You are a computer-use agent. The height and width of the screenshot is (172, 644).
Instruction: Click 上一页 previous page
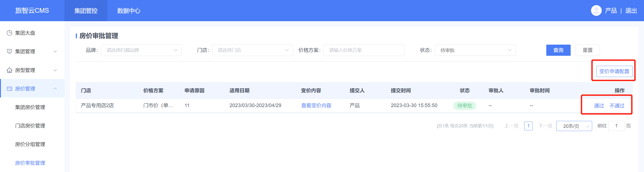click(x=511, y=126)
